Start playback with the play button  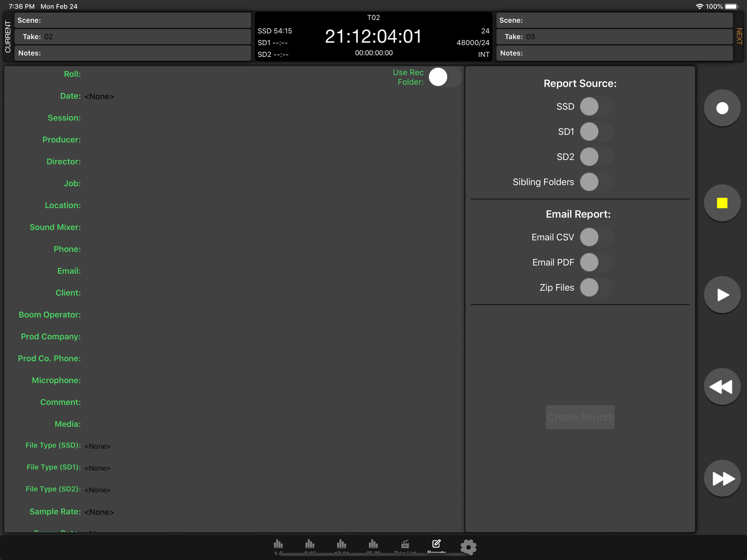[x=722, y=295]
